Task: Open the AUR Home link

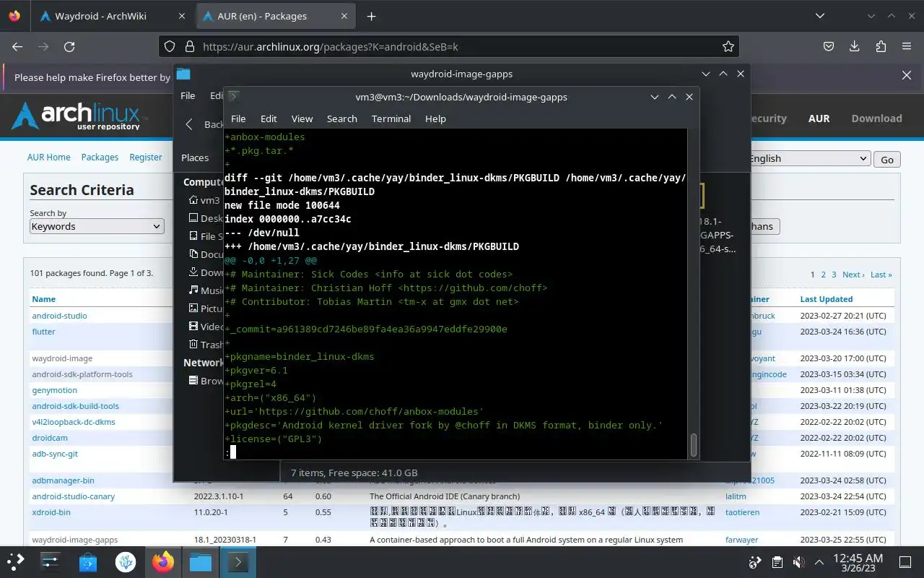Action: point(49,157)
